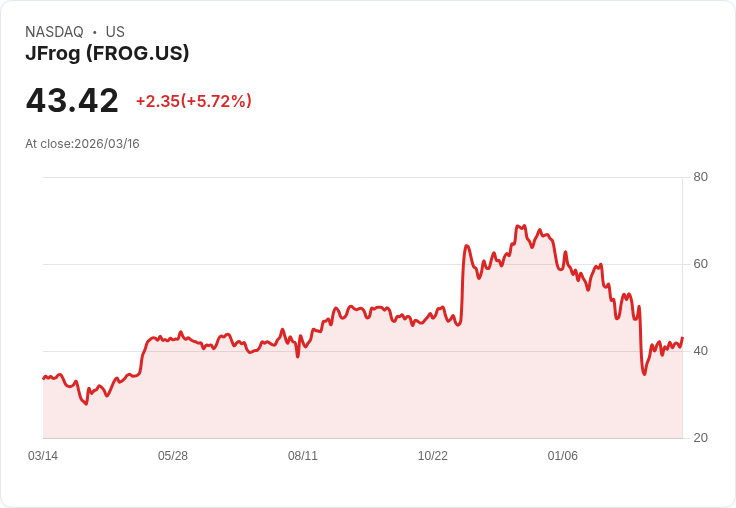736x508 pixels.
Task: Click the 43.42 current price
Action: [x=72, y=100]
